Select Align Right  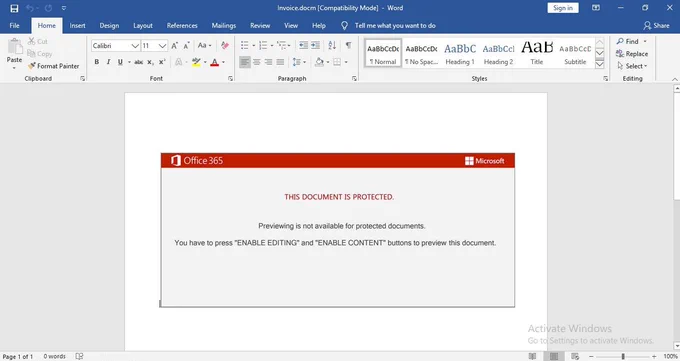(x=268, y=62)
